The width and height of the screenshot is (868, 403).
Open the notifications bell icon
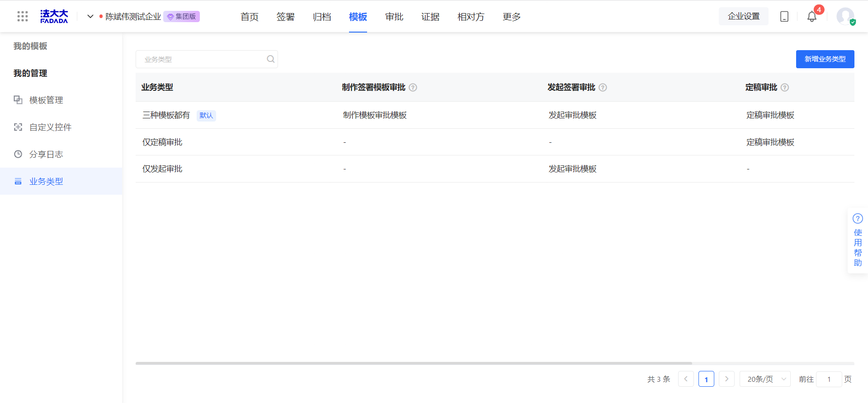(812, 17)
